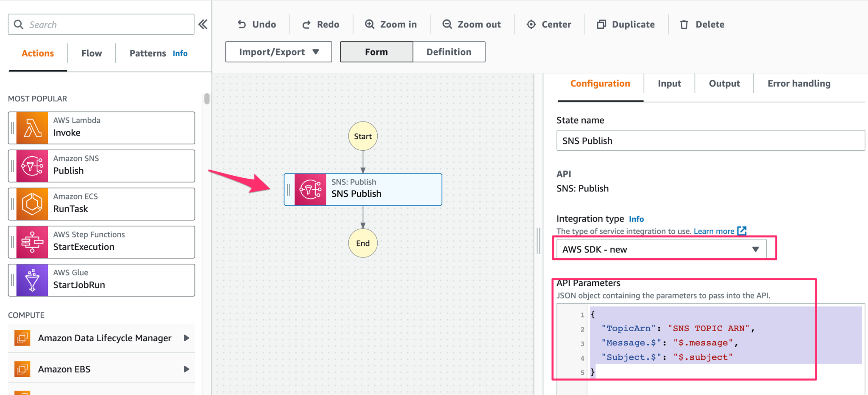
Task: Open the Flow tab in the sidebar
Action: [x=91, y=53]
